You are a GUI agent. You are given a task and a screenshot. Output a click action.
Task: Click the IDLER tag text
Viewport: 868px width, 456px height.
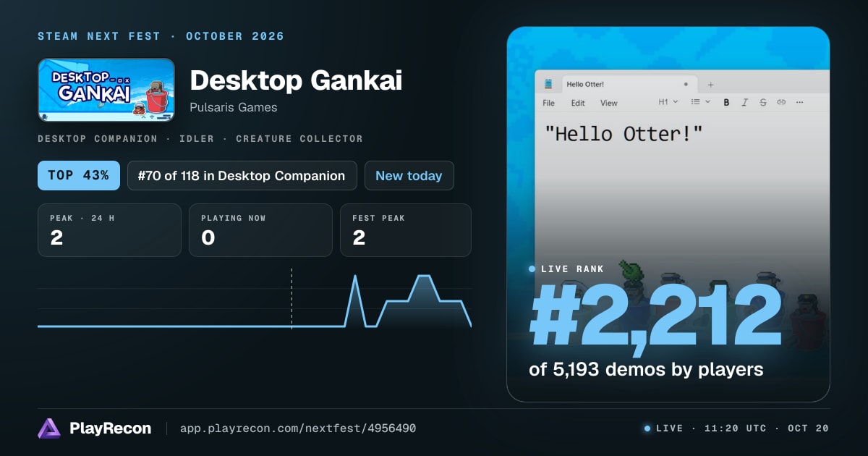point(197,138)
